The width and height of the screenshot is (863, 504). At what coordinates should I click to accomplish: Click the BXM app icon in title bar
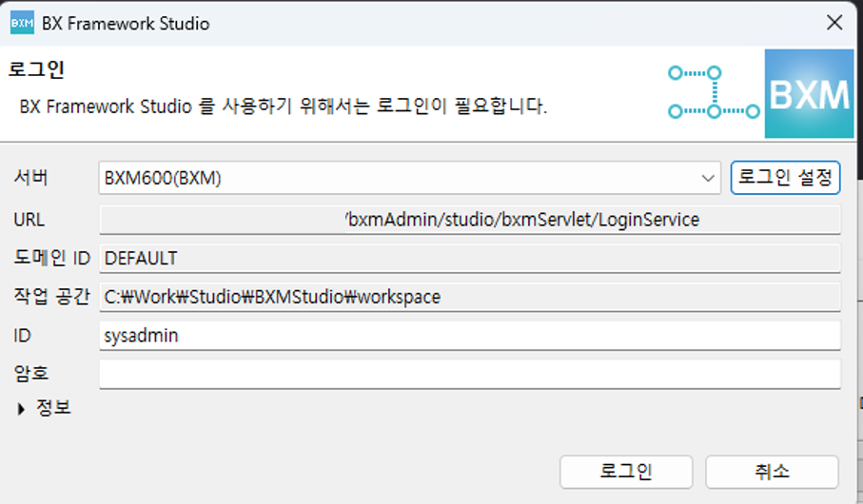22,23
